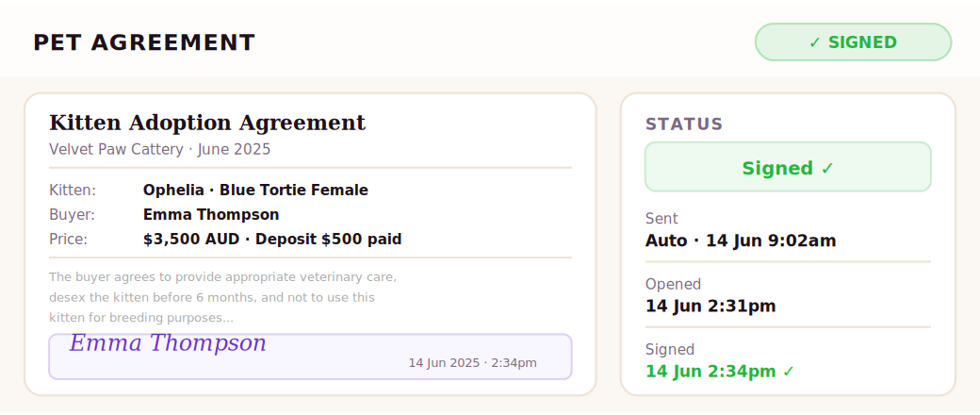Click the green signed time 14 Jun 2:34pm
980x415 pixels.
click(x=719, y=372)
